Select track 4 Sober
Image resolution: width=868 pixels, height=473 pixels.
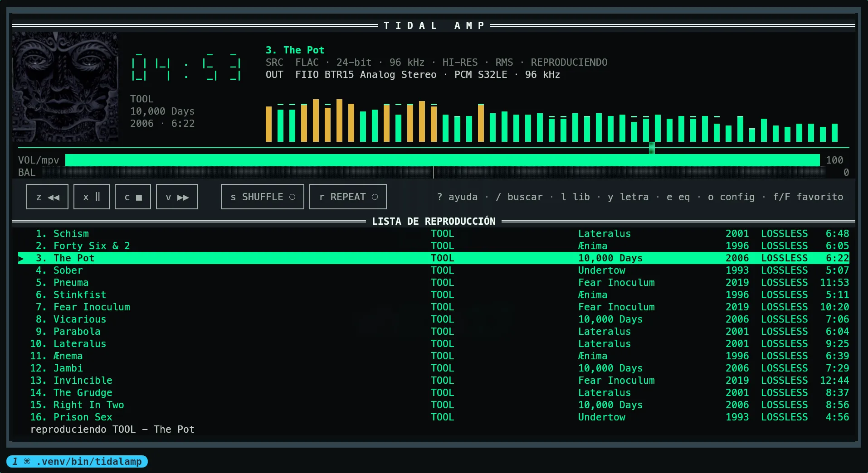click(434, 270)
